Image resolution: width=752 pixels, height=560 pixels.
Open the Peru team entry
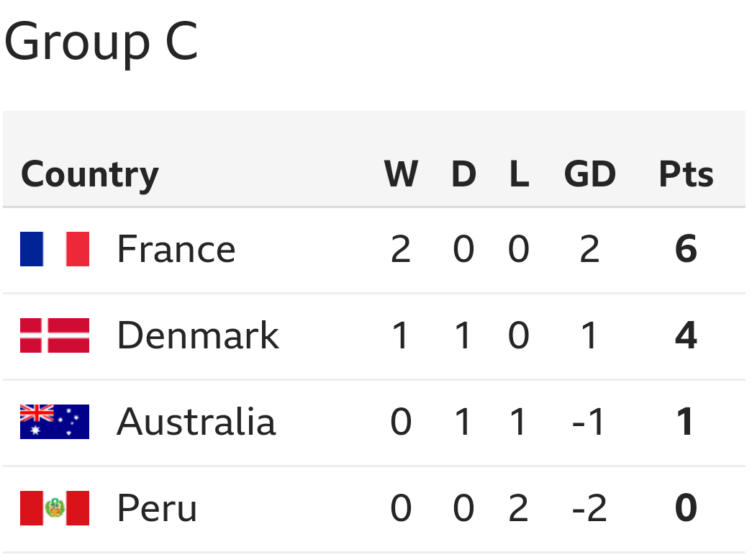[x=157, y=508]
